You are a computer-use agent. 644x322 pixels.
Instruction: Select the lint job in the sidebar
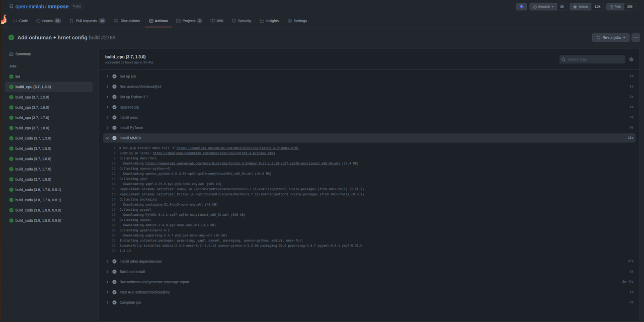(18, 76)
